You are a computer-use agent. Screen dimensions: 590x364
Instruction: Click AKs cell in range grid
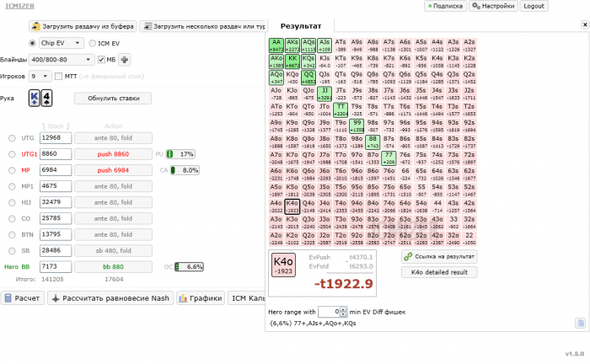pos(292,45)
